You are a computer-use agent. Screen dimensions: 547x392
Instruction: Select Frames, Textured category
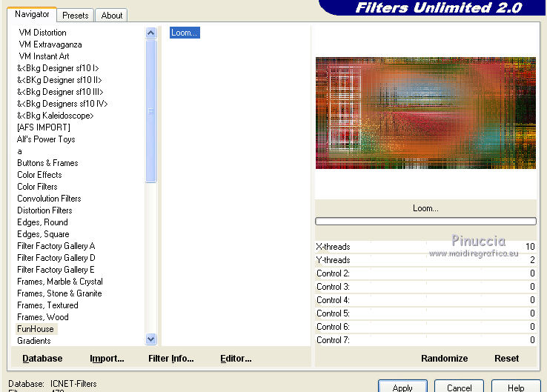tap(47, 305)
